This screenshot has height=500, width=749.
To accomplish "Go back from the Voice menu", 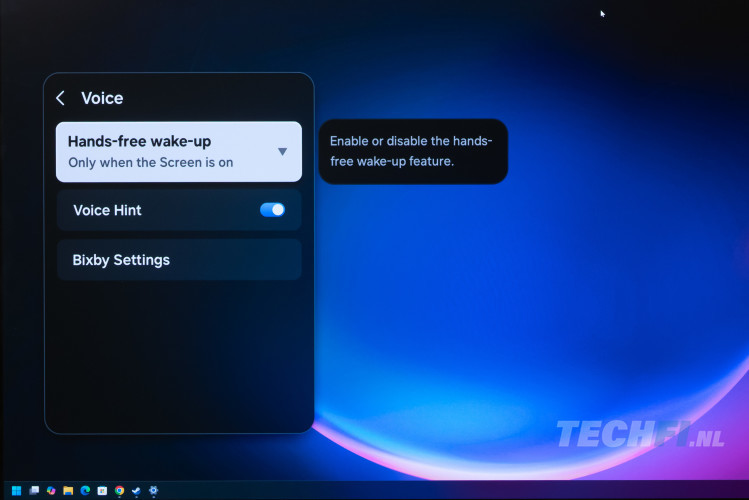I will click(60, 98).
